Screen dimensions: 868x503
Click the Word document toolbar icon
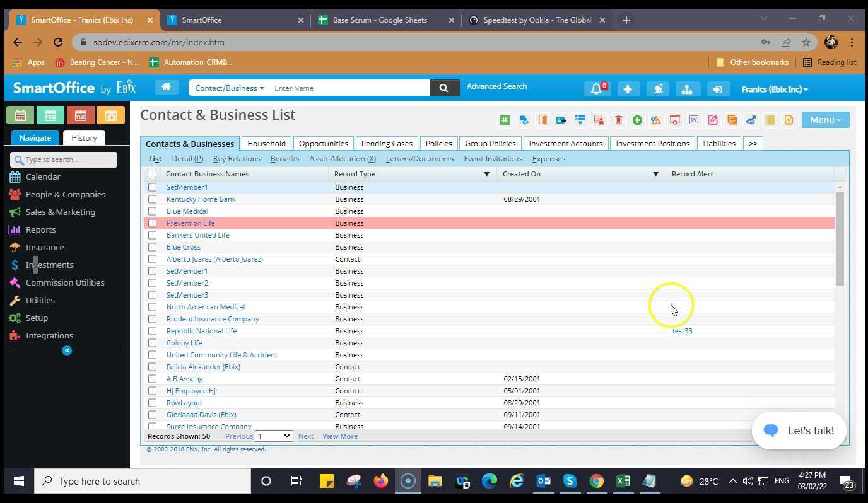click(x=694, y=120)
